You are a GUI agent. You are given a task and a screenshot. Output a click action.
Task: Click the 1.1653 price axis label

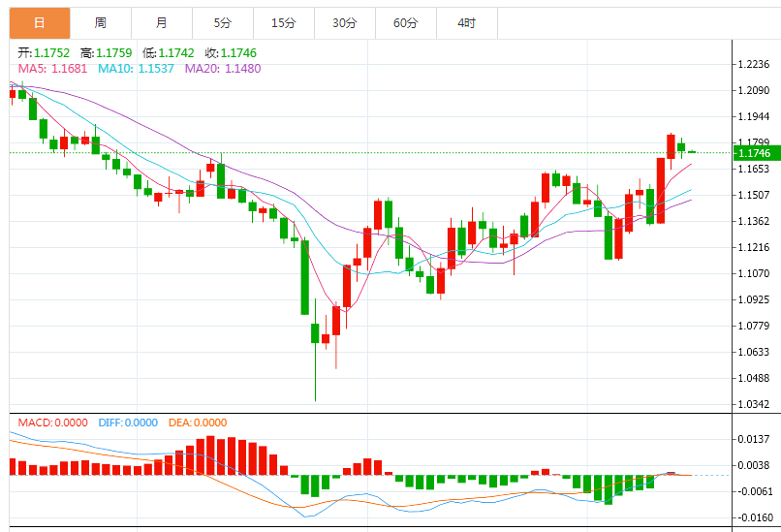click(x=754, y=169)
